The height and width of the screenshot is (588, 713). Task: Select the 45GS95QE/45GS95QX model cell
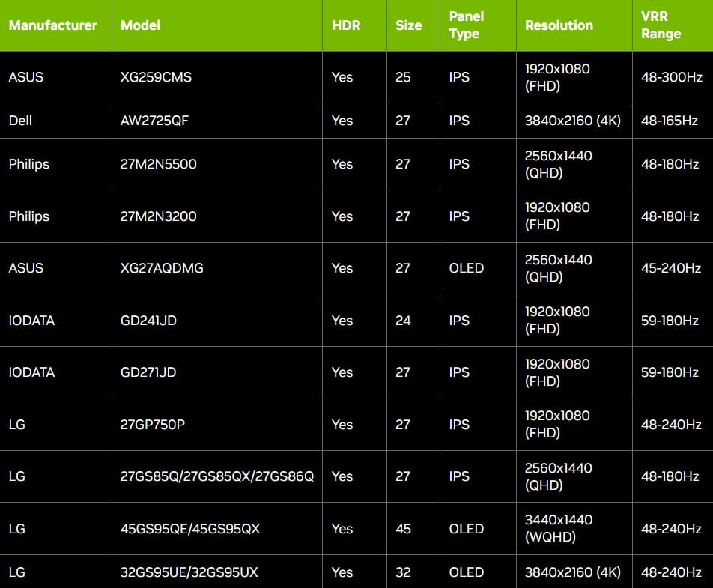(x=190, y=529)
